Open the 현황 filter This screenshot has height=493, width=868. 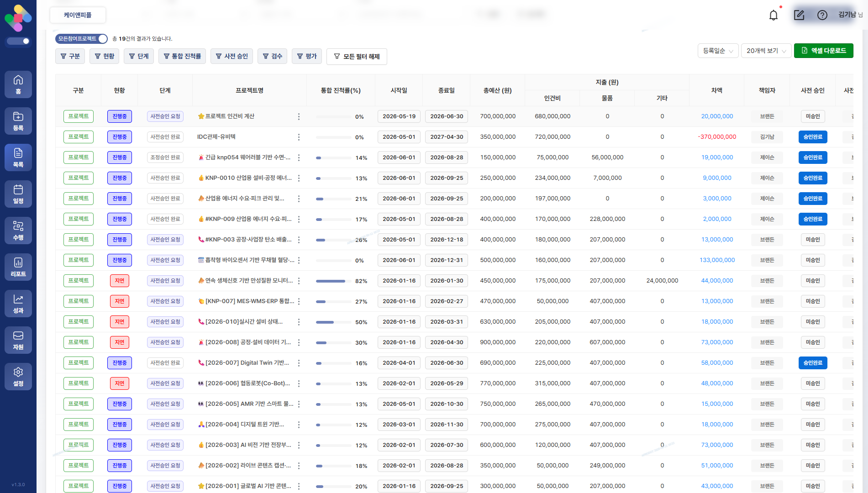click(x=105, y=56)
